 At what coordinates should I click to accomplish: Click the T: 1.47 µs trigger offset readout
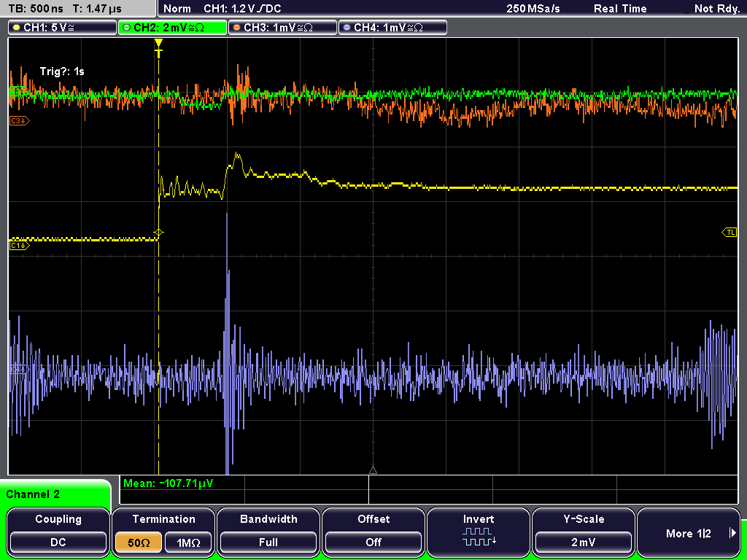click(x=98, y=9)
